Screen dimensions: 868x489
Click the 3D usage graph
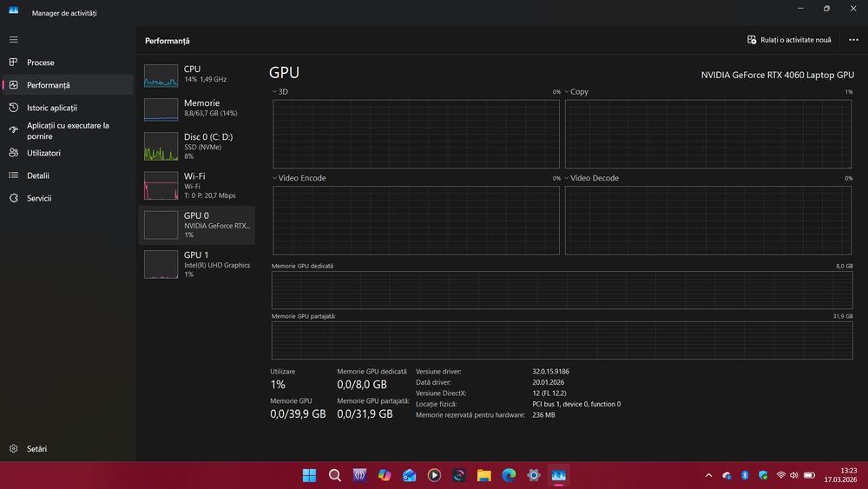416,134
